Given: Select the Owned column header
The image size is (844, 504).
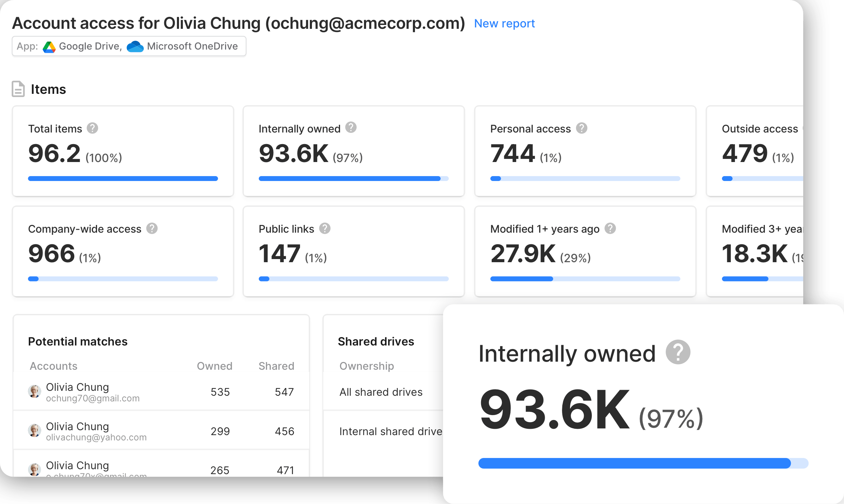Looking at the screenshot, I should [x=215, y=366].
